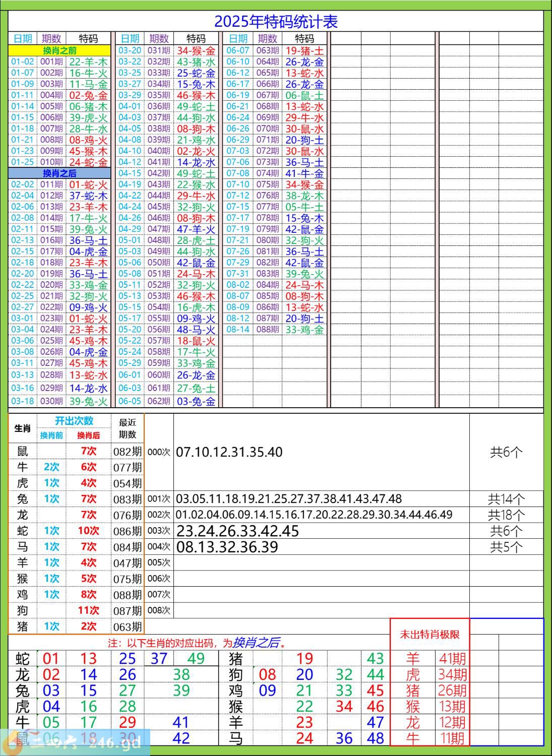The image size is (552, 756).
Task: Click the period cell 070期
Action: coord(267,129)
